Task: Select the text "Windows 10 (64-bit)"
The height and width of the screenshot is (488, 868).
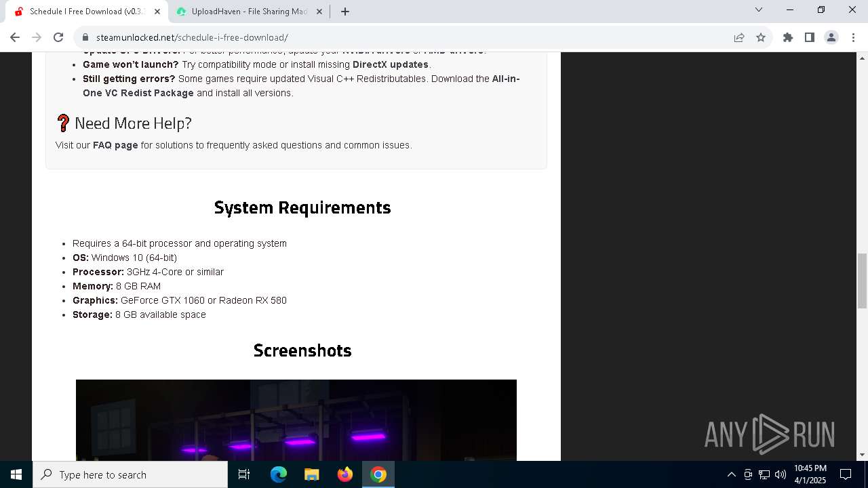Action: pyautogui.click(x=134, y=258)
